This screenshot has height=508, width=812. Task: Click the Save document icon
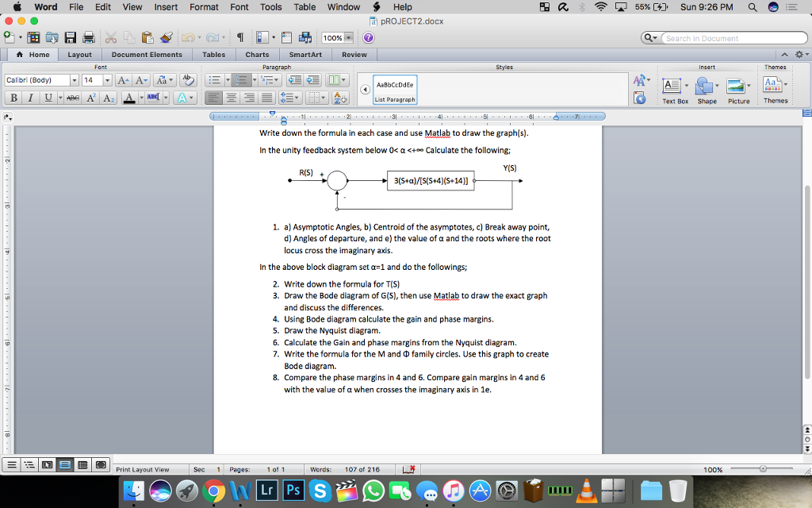71,38
